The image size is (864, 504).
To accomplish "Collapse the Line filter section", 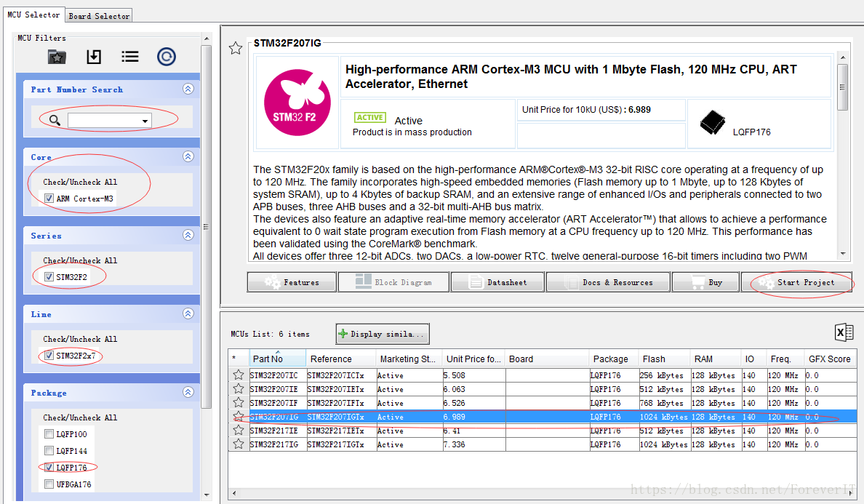I will click(x=188, y=313).
